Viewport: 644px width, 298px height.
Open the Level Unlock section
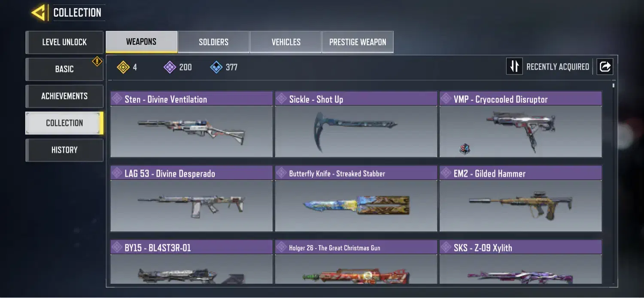point(64,42)
